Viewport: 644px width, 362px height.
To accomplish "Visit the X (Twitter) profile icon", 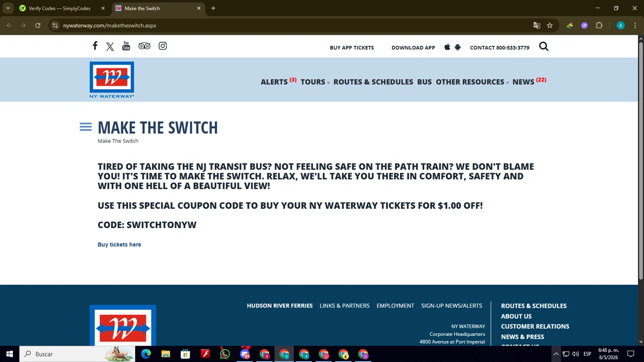I will click(x=110, y=46).
